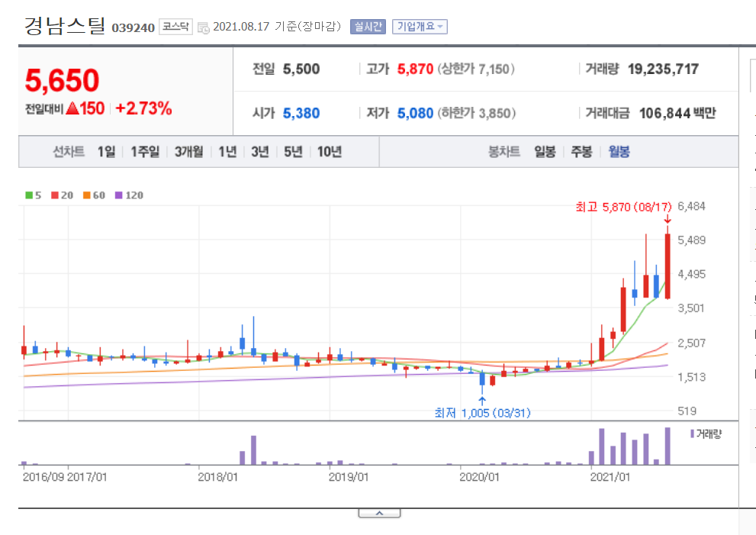Click the 6,484 price axis label
The image size is (756, 535).
pos(691,207)
